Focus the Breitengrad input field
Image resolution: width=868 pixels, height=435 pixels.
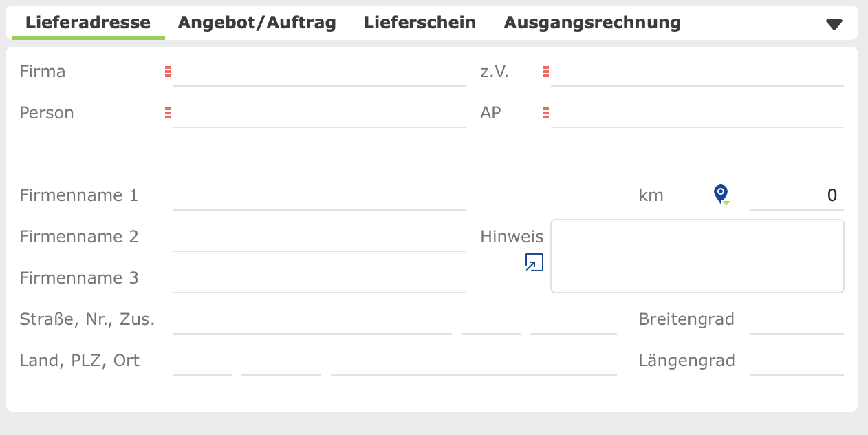797,319
